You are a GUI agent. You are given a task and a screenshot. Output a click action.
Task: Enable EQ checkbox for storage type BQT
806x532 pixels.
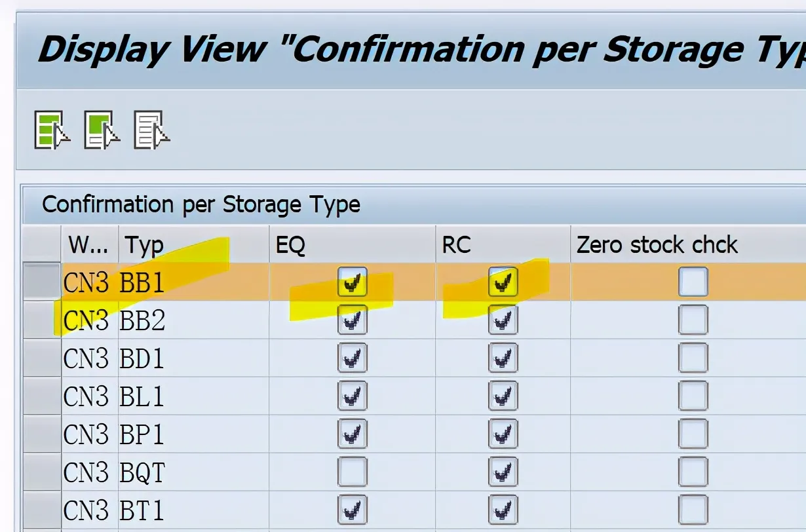click(x=353, y=472)
